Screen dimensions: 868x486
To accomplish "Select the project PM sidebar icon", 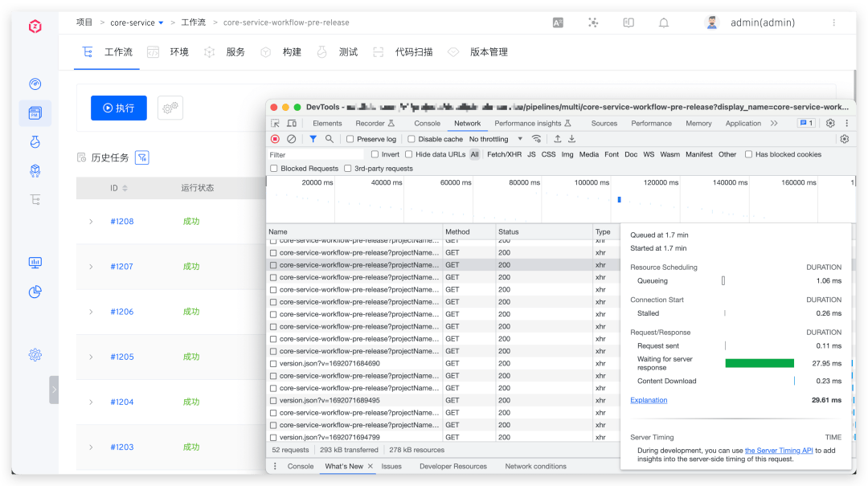I will (x=35, y=113).
